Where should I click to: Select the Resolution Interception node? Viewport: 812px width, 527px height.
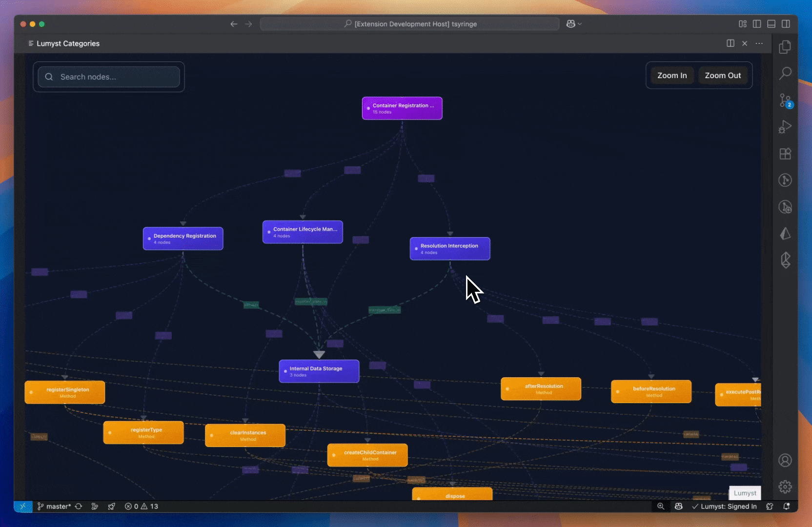pos(450,249)
